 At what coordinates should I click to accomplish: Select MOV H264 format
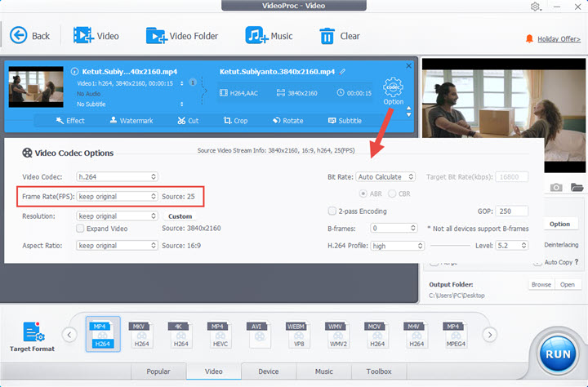click(376, 334)
